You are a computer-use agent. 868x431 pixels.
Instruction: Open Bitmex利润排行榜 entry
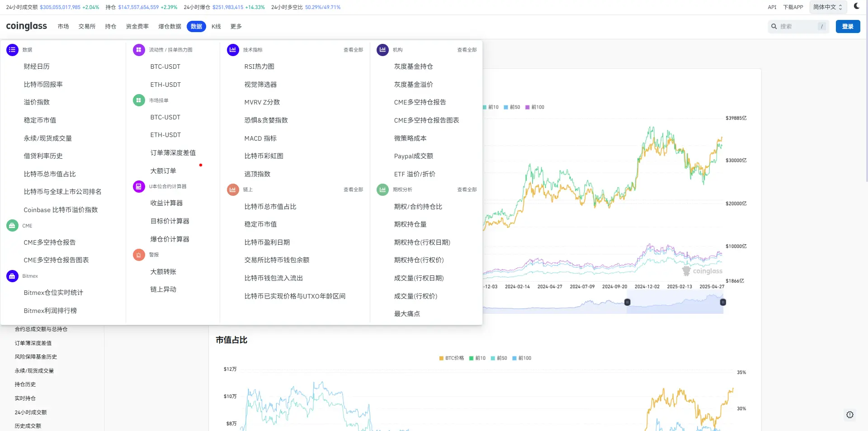(50, 311)
